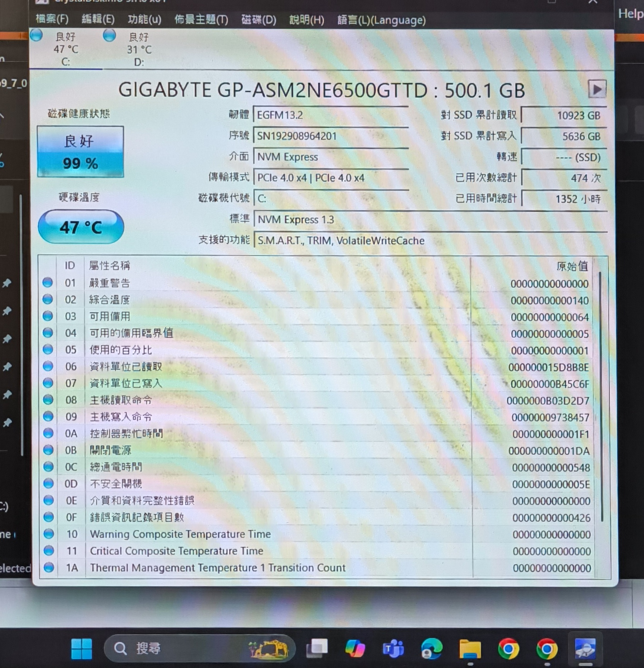The width and height of the screenshot is (644, 668).
Task: Click status circle for Critical Composite Temperature Time
Action: [49, 551]
